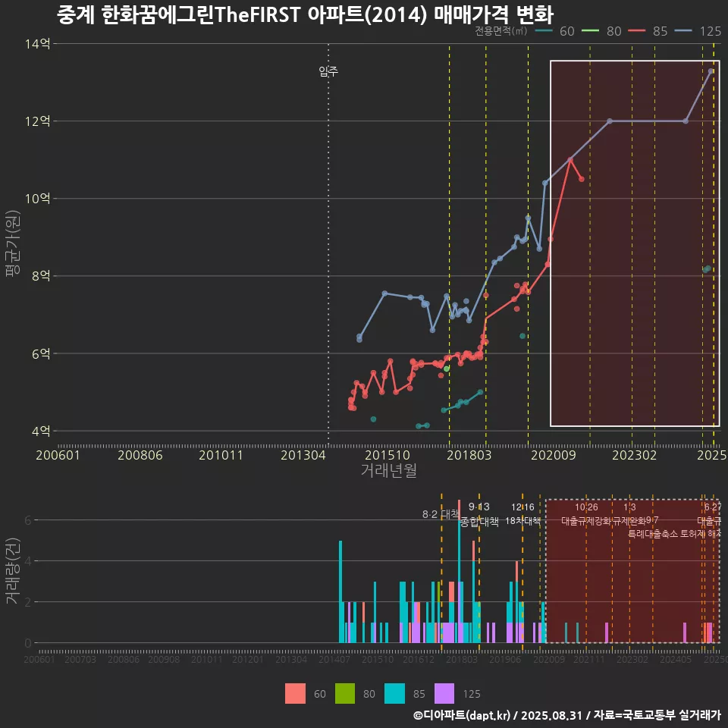
Task: Select the 80 line entry in top legend
Action: 601,31
